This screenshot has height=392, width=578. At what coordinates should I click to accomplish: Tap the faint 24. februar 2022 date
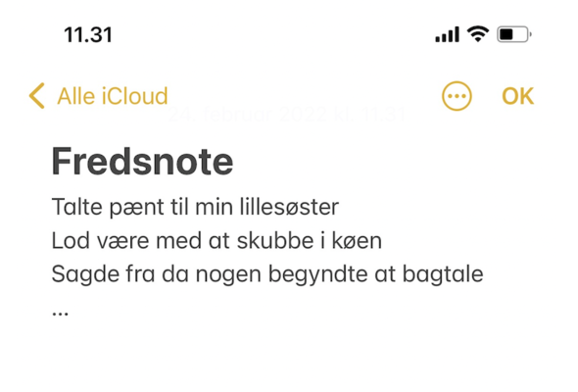287,114
